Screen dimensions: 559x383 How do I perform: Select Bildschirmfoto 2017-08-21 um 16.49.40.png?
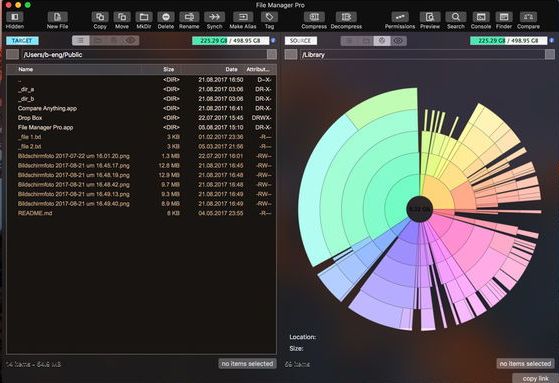click(x=142, y=204)
